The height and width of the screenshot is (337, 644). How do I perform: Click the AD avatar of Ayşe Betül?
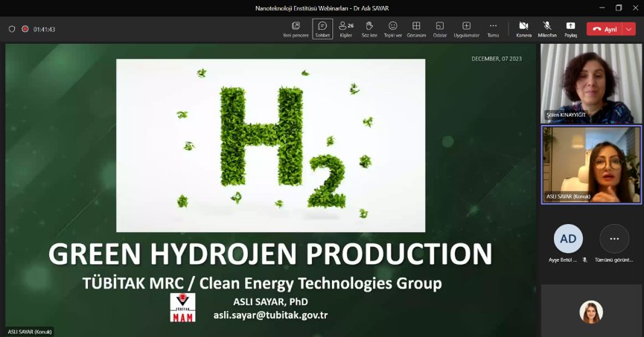[568, 239]
